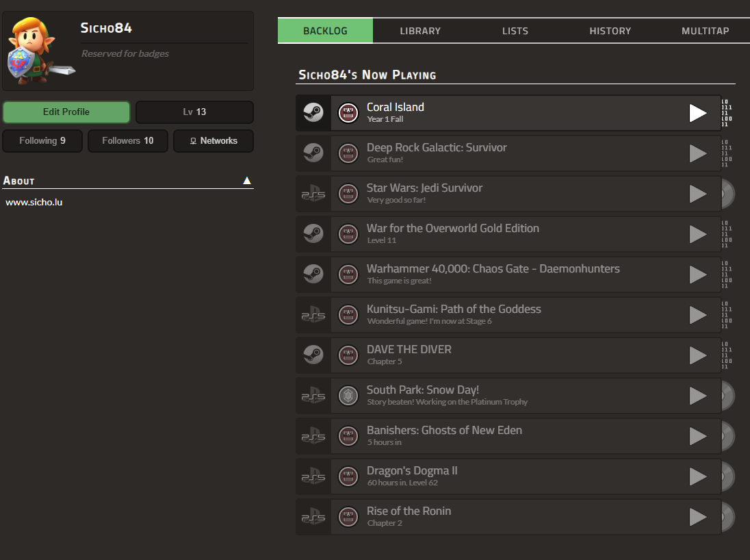
Task: Click the disc icon next to Rise of the Ronin
Action: pyautogui.click(x=727, y=517)
